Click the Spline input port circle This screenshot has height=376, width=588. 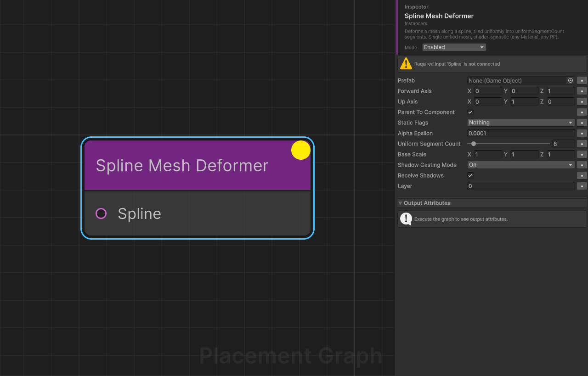click(101, 213)
